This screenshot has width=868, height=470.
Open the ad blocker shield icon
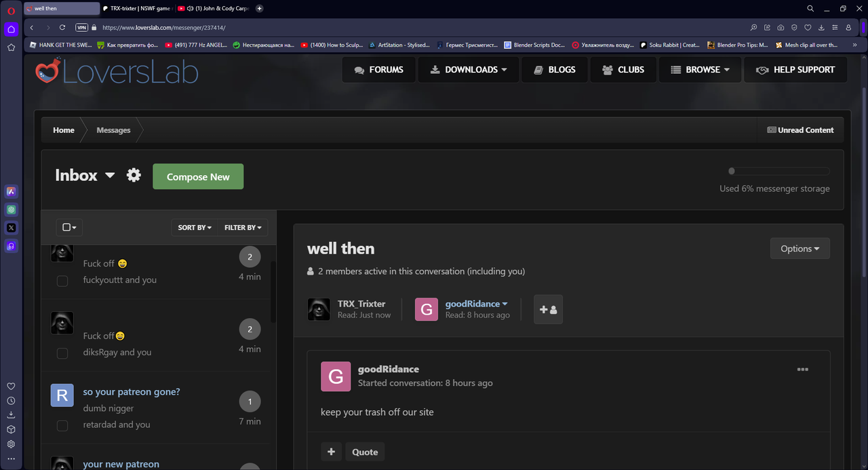794,28
